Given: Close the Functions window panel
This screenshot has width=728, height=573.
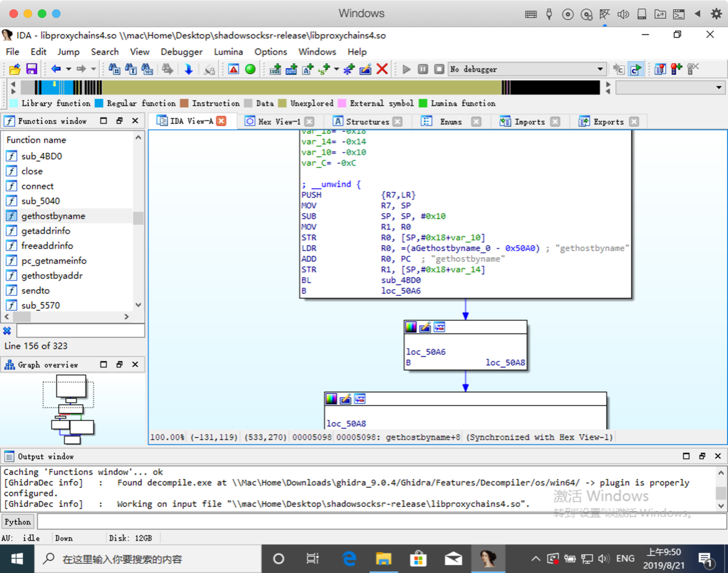Looking at the screenshot, I should (x=135, y=121).
